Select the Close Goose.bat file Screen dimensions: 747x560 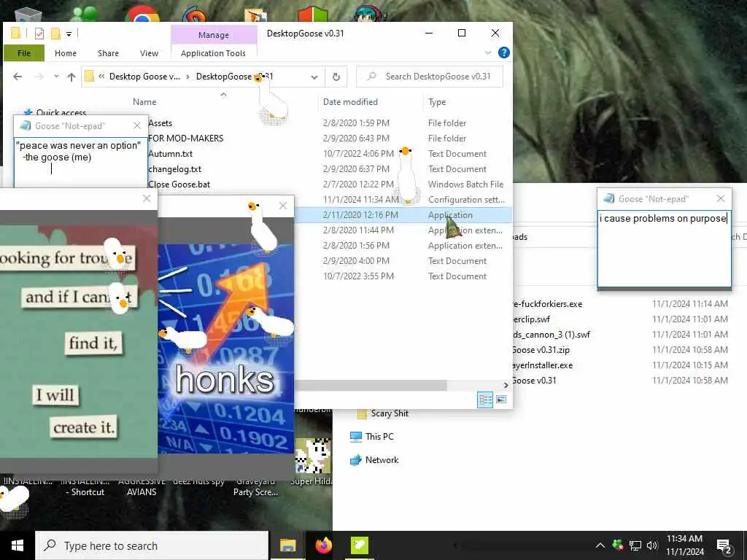(179, 184)
